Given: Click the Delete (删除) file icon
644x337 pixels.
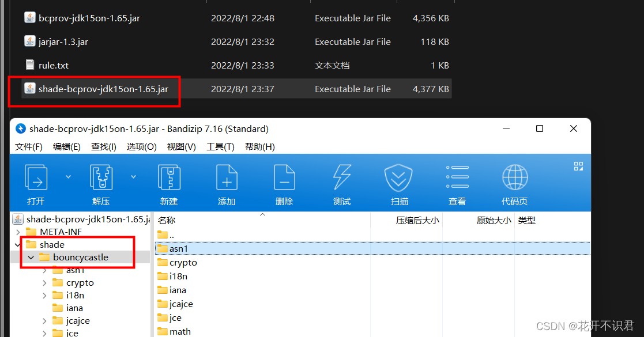Looking at the screenshot, I should coord(284,177).
